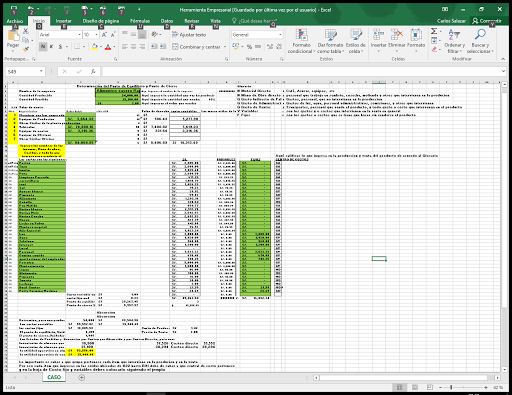Toggle Ajustar texto wrapping

pos(189,35)
